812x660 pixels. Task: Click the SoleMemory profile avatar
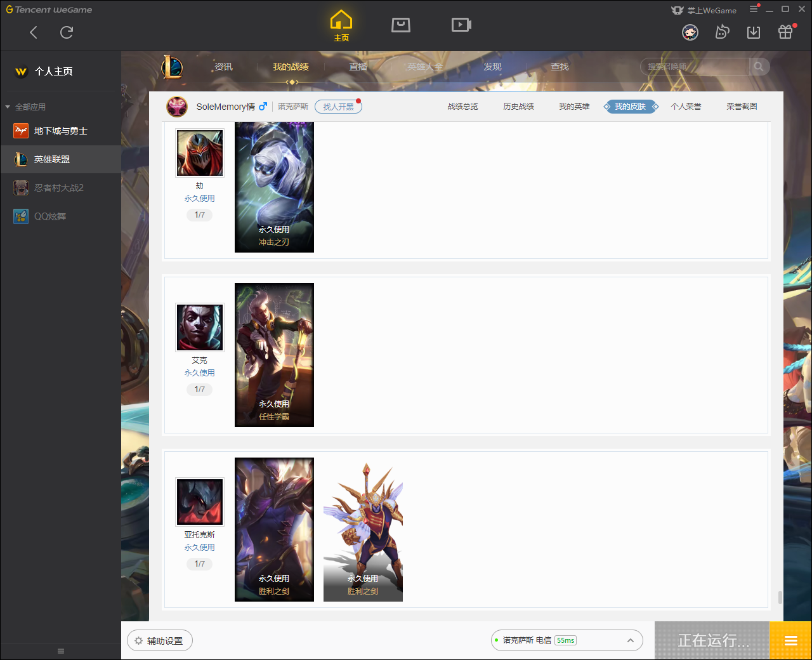pyautogui.click(x=177, y=107)
